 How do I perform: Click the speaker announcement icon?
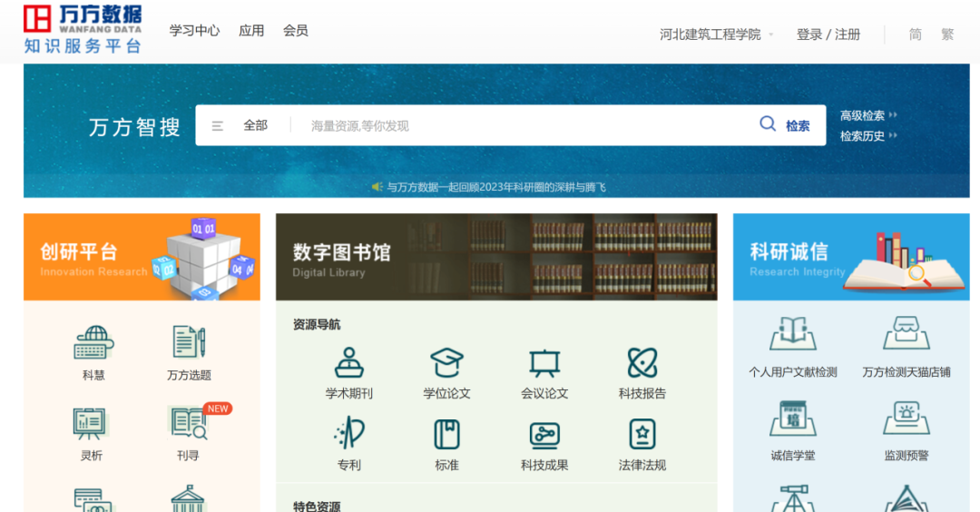tap(377, 187)
